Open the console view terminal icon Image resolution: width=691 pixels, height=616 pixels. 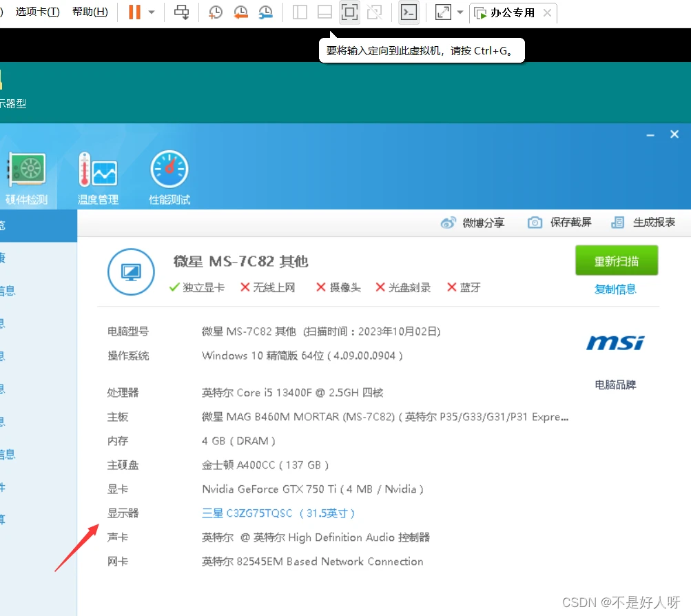coord(409,12)
